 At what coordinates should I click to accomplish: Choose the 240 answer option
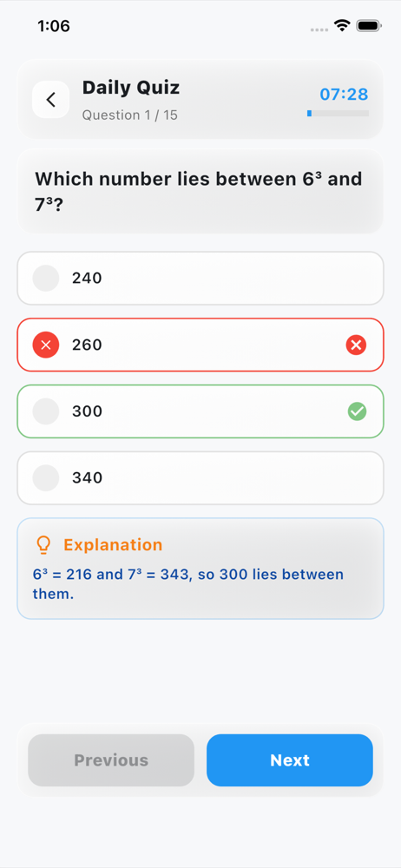(x=200, y=278)
